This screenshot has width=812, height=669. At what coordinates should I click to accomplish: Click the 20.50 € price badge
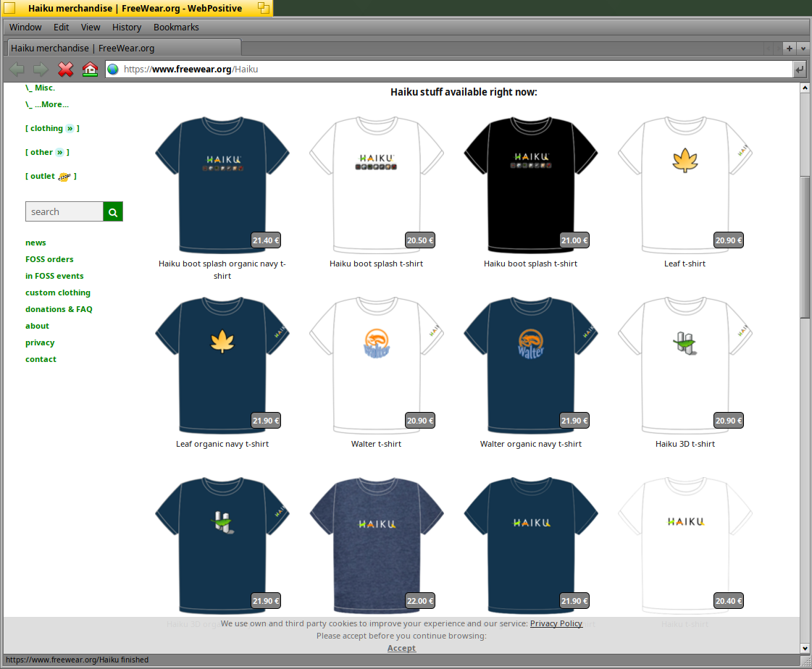pyautogui.click(x=420, y=240)
